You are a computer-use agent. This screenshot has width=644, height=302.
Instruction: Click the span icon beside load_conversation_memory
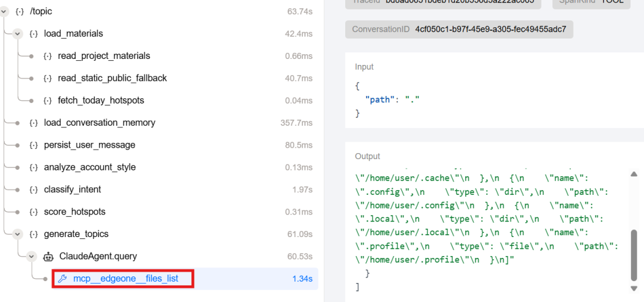pyautogui.click(x=34, y=123)
